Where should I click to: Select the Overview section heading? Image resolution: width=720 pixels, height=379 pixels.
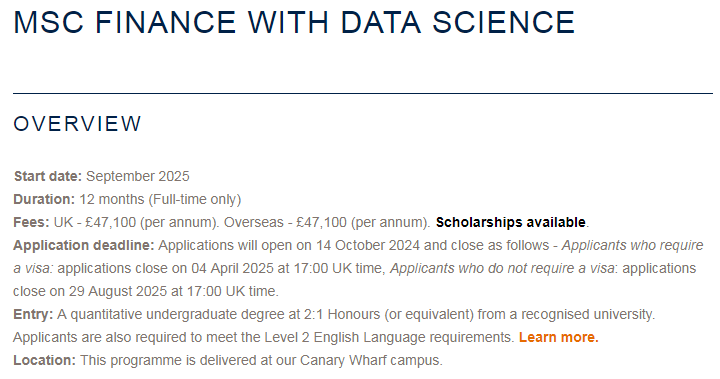click(77, 124)
